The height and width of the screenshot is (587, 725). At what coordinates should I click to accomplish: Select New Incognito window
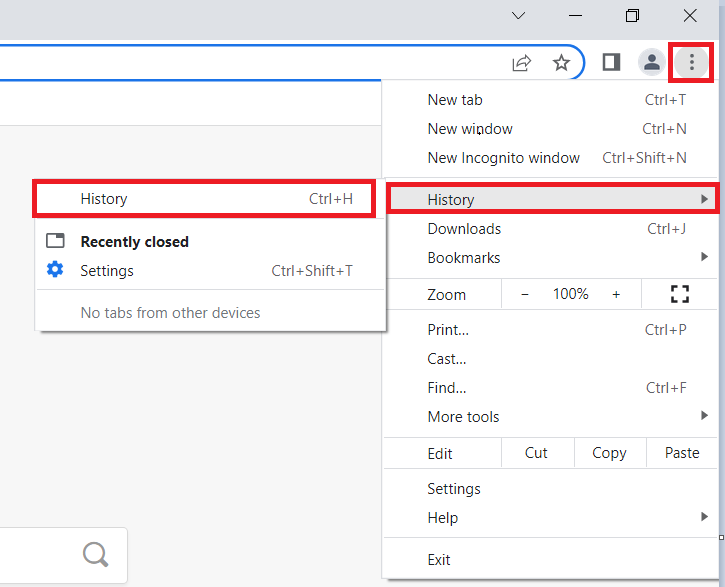pyautogui.click(x=504, y=158)
